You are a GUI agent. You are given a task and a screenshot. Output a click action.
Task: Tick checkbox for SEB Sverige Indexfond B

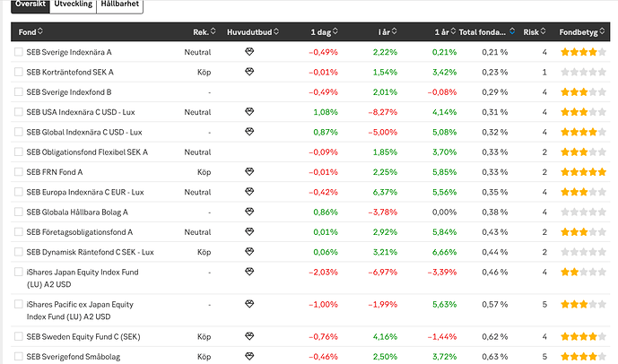click(x=19, y=92)
